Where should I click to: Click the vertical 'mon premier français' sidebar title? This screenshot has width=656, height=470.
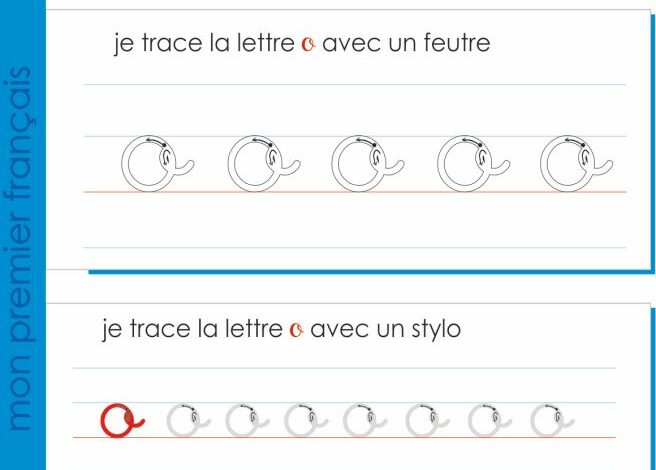pos(20,249)
